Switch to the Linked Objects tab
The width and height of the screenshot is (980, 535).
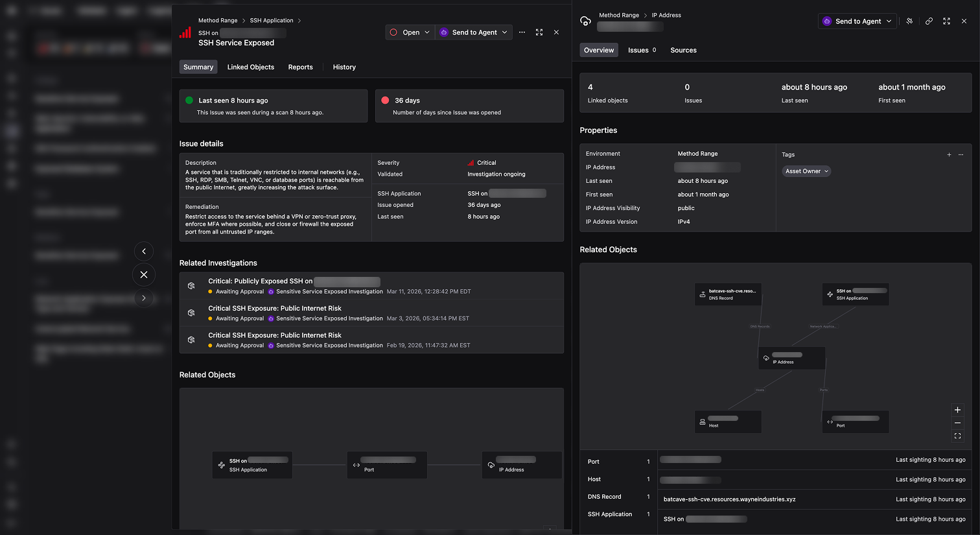[x=251, y=67]
